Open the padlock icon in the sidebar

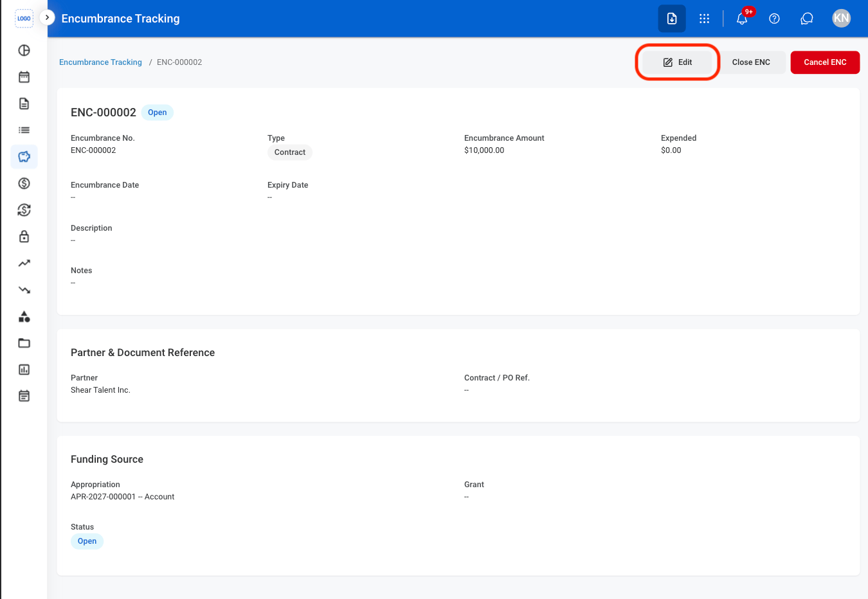tap(24, 237)
